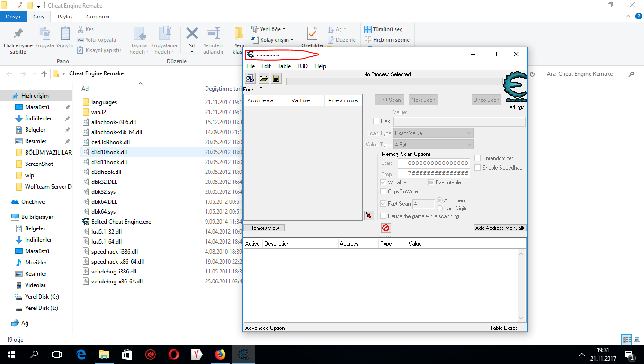Show hidden system tray icons
The height and width of the screenshot is (364, 644).
click(582, 355)
